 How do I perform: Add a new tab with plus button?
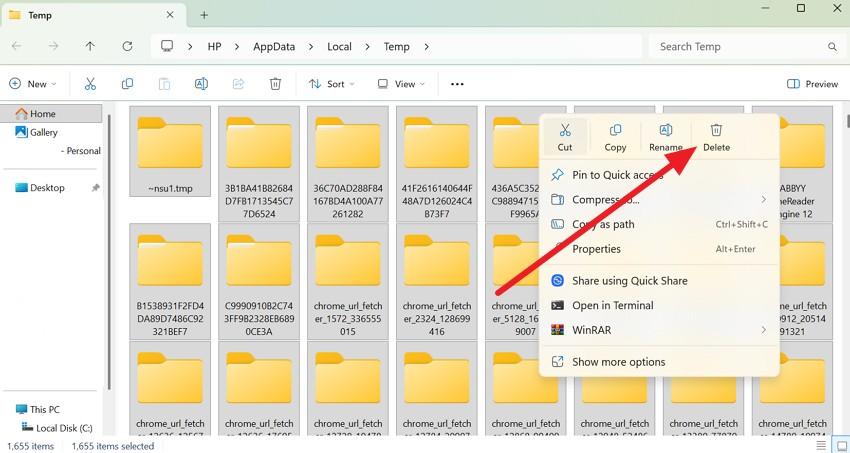pyautogui.click(x=204, y=15)
